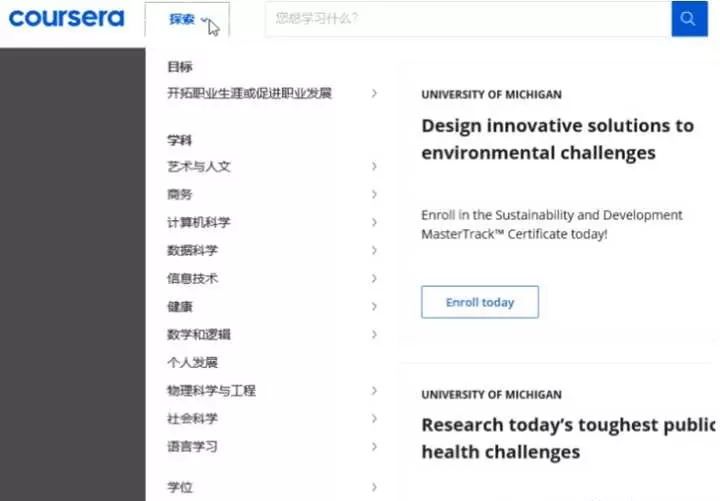Expand chevron beside 物理科学与工程
Viewport: 720px width, 501px height.
[374, 391]
